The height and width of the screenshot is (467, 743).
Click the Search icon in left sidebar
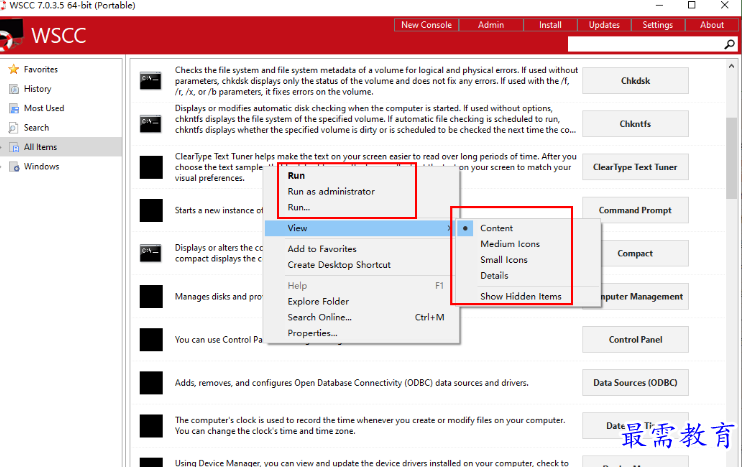14,128
